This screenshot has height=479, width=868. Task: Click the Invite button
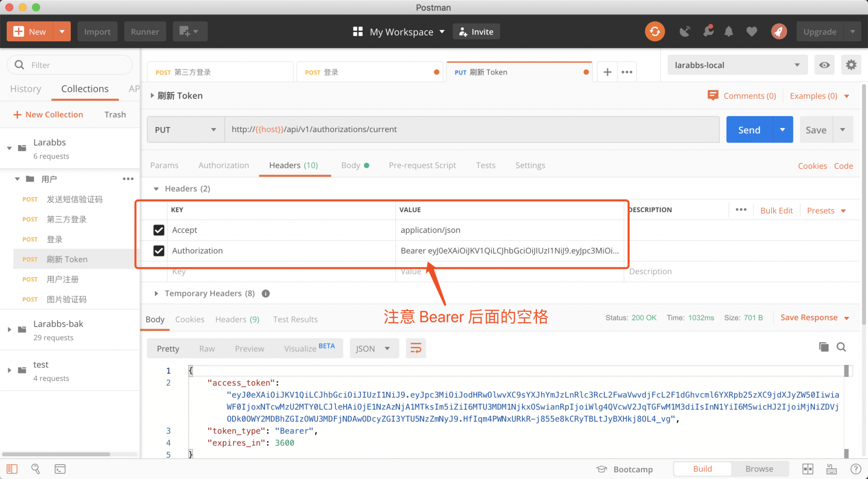pos(476,31)
